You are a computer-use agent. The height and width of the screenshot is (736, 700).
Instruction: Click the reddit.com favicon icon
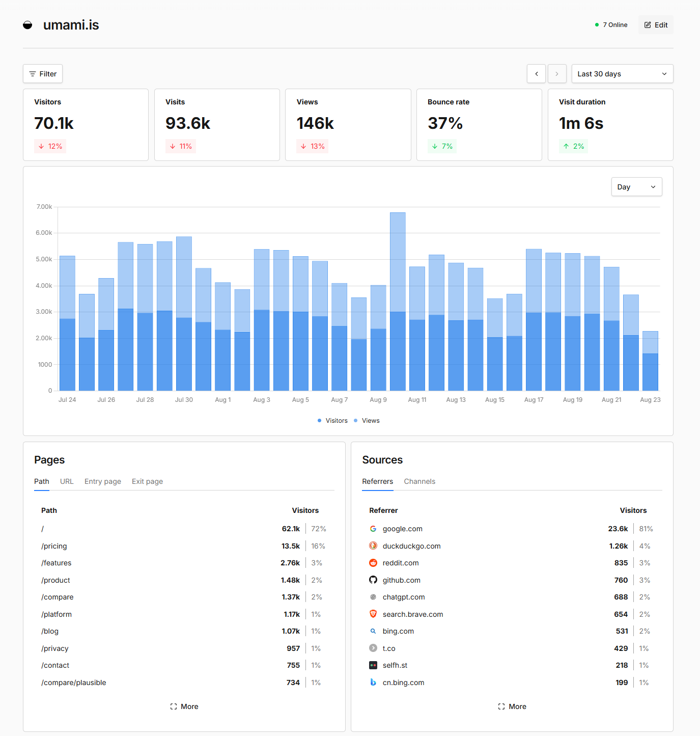point(373,563)
